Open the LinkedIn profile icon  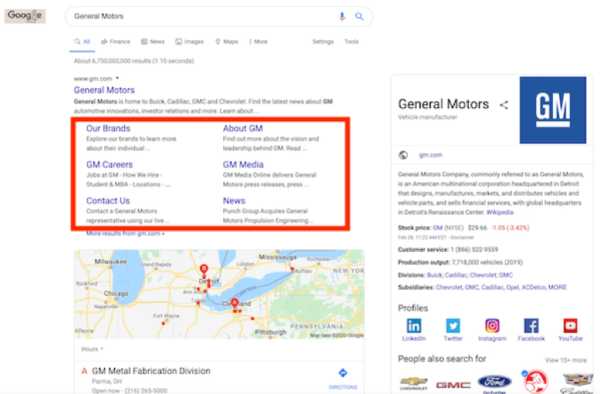414,326
